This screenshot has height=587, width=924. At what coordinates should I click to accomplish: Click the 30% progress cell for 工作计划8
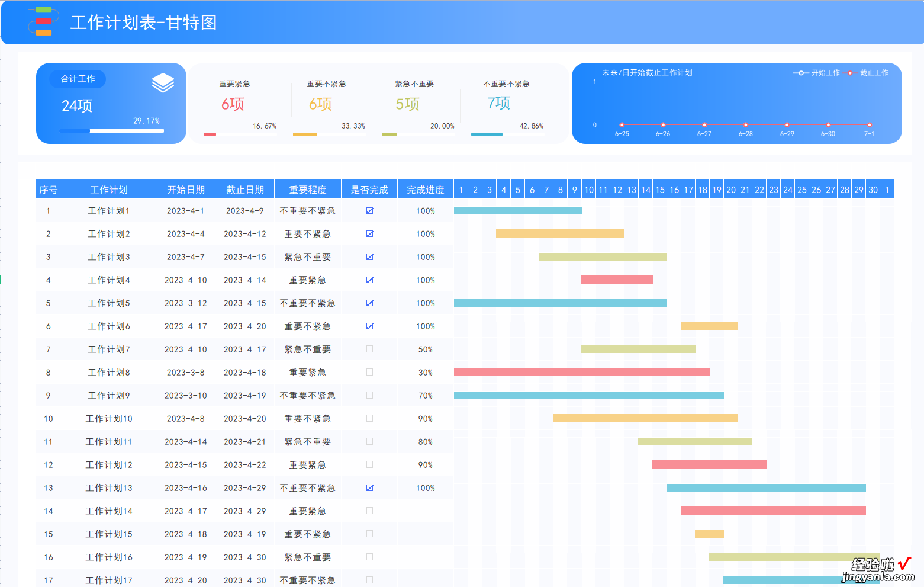click(426, 373)
